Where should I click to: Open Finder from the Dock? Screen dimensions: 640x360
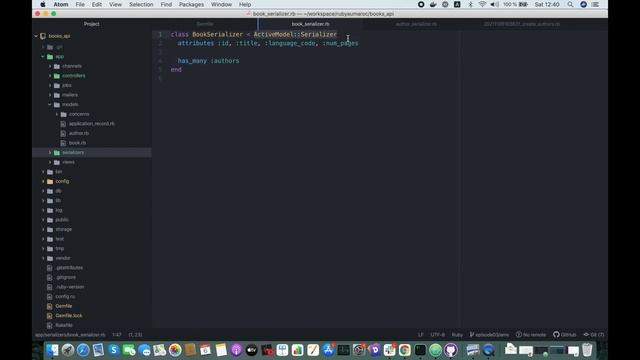(52, 350)
